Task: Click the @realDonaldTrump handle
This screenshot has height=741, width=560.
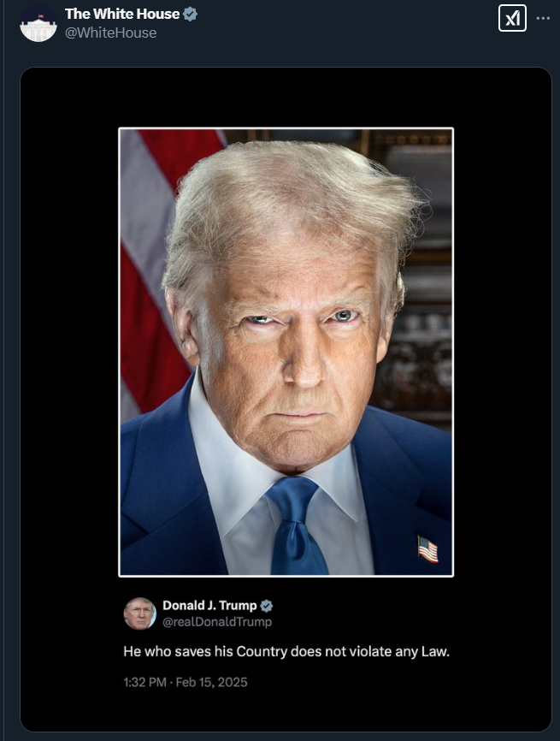Action: [x=217, y=621]
